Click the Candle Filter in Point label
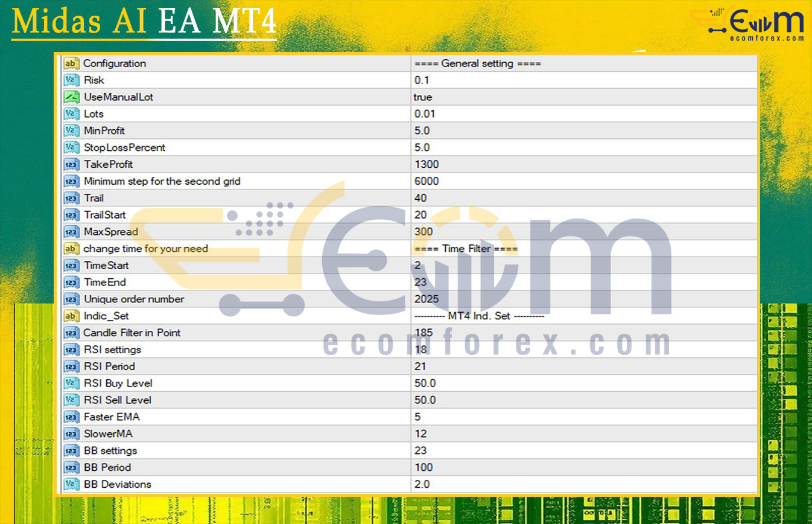The width and height of the screenshot is (812, 524). coord(132,333)
